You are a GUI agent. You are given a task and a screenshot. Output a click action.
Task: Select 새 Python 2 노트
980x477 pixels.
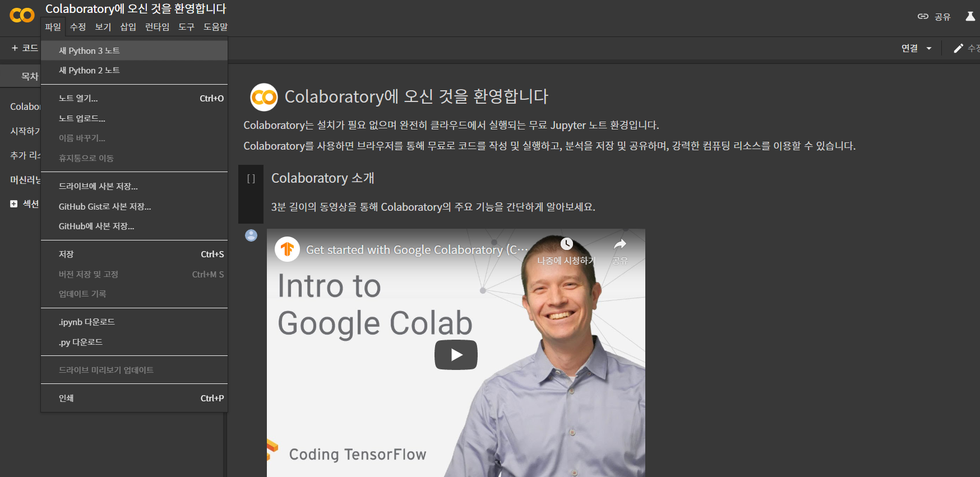[x=135, y=70]
